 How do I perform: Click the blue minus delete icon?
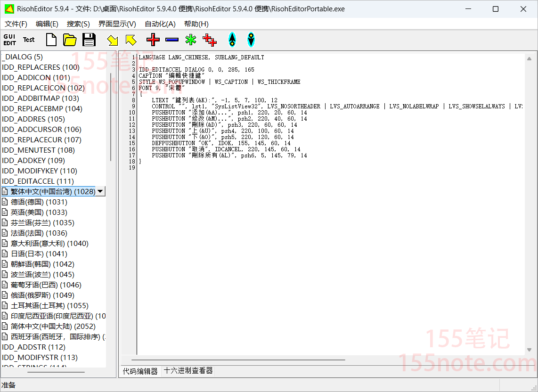click(172, 40)
